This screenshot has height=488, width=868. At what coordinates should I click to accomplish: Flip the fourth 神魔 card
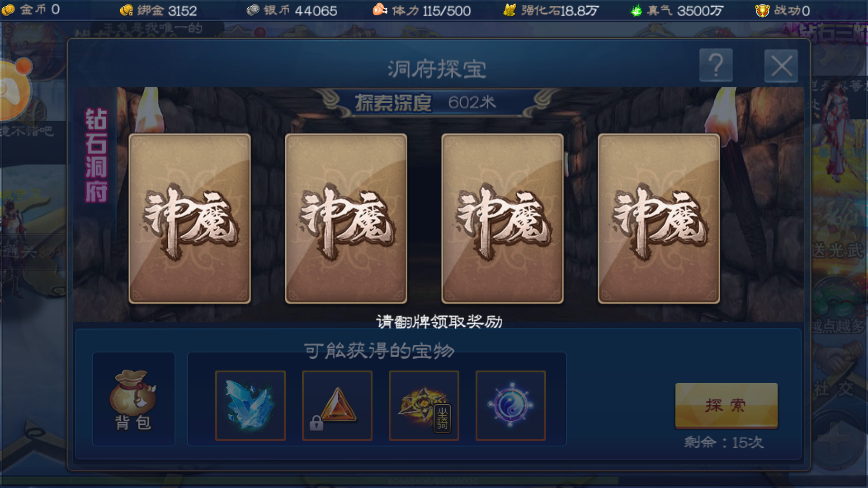point(659,218)
